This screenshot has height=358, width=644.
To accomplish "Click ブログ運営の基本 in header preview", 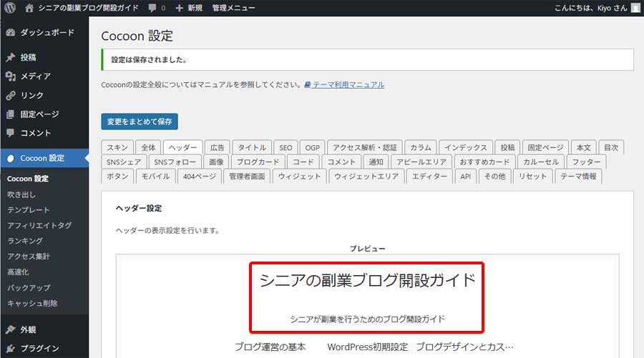I will pyautogui.click(x=270, y=347).
